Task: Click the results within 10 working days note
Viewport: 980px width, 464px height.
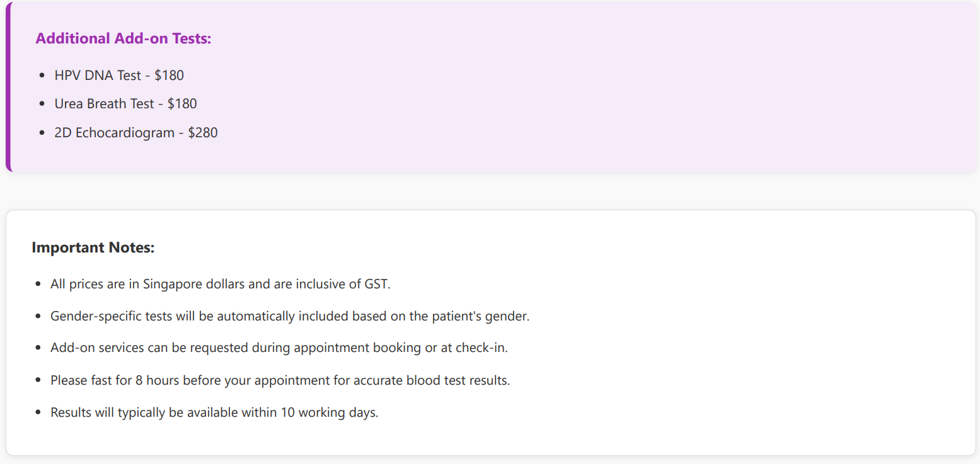Action: [x=214, y=413]
